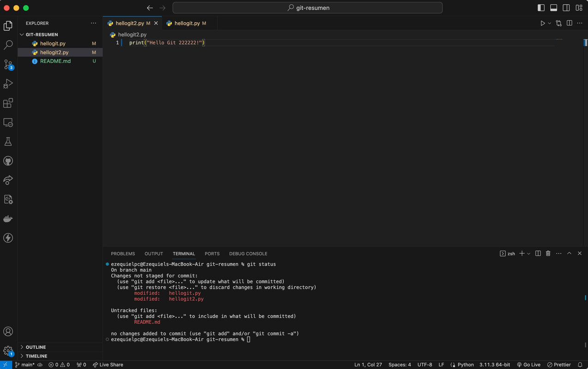This screenshot has height=369, width=588.
Task: Change encoding via UTF-8
Action: click(x=425, y=365)
